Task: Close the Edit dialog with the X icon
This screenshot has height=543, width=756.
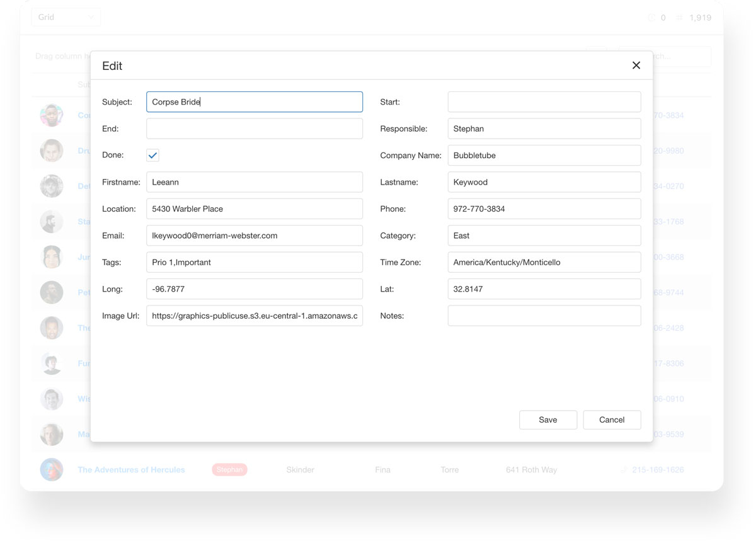Action: point(636,65)
